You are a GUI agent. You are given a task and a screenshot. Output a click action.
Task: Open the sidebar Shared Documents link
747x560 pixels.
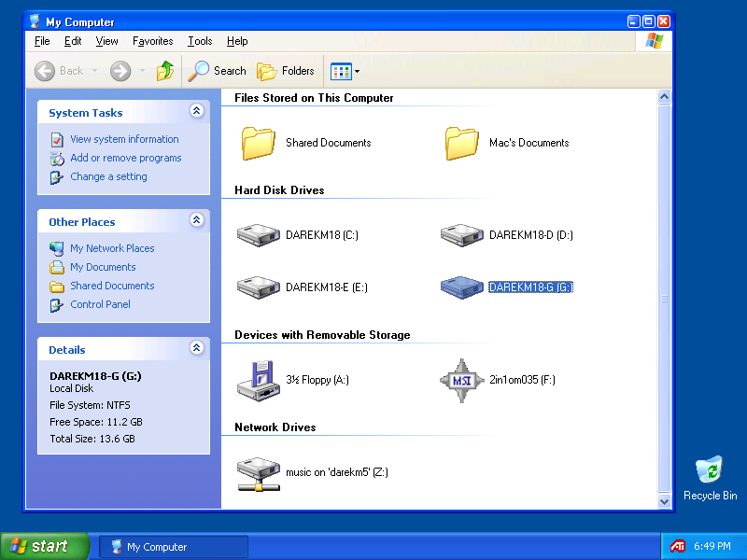click(x=112, y=286)
